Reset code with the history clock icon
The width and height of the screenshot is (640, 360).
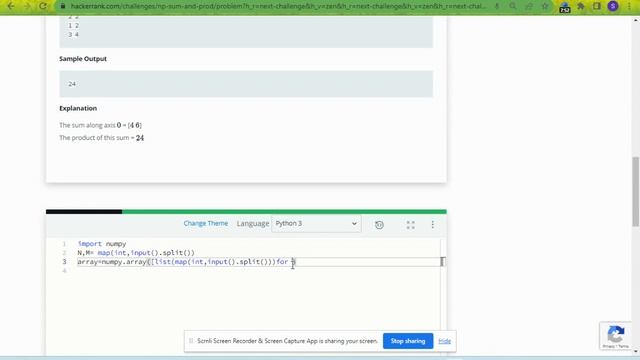click(x=379, y=224)
